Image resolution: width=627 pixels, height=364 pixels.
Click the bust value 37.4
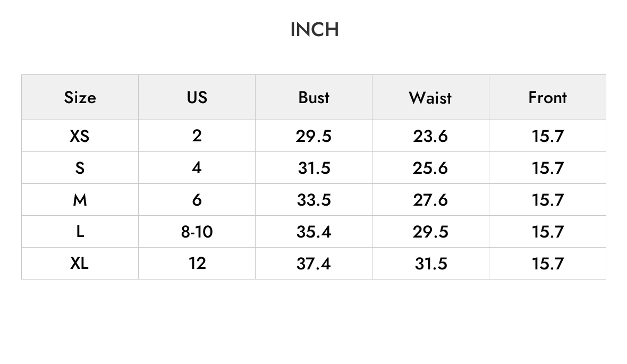[313, 264]
